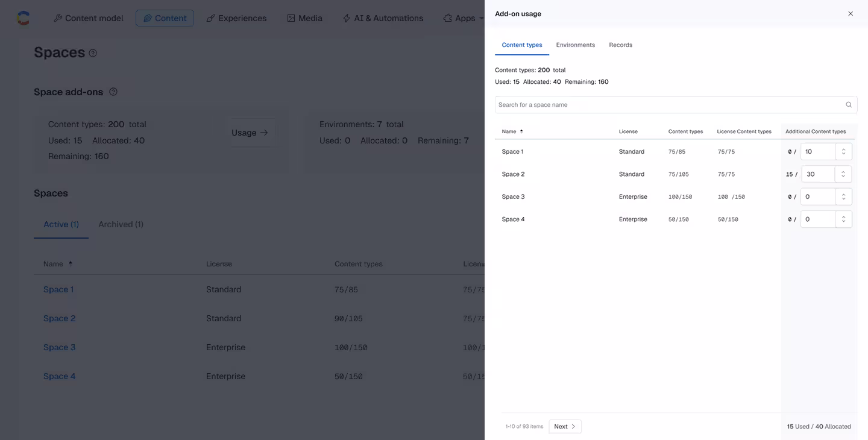
Task: Adjust Space 3 allocation stepper arrows
Action: point(844,196)
